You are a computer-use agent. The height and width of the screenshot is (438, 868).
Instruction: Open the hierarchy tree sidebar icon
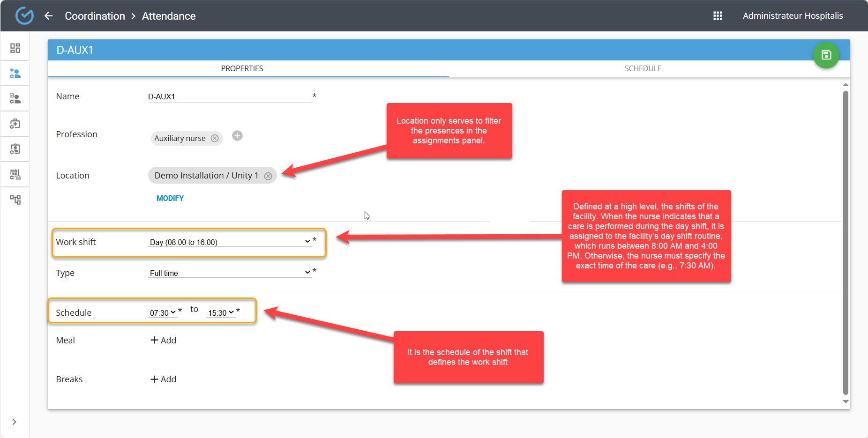pos(15,200)
